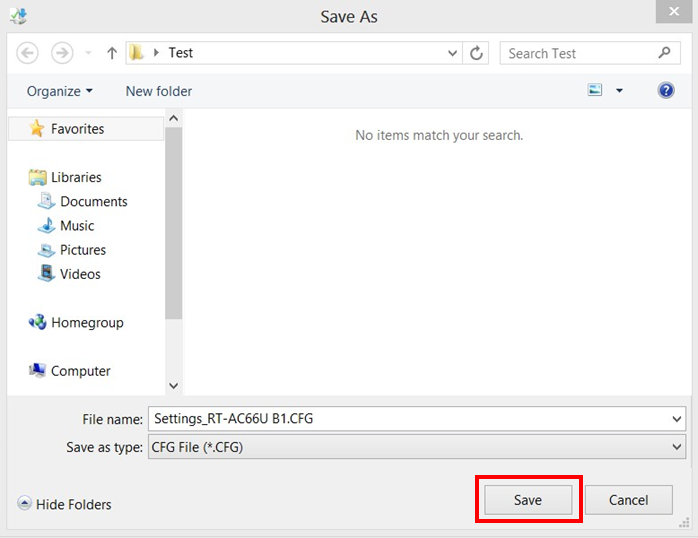Open the Pictures library
Viewport: 698px width, 538px height.
coord(83,250)
